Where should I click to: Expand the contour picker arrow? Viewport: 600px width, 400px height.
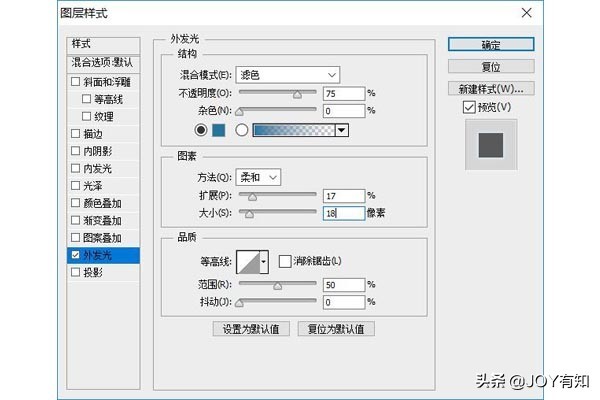[x=264, y=262]
